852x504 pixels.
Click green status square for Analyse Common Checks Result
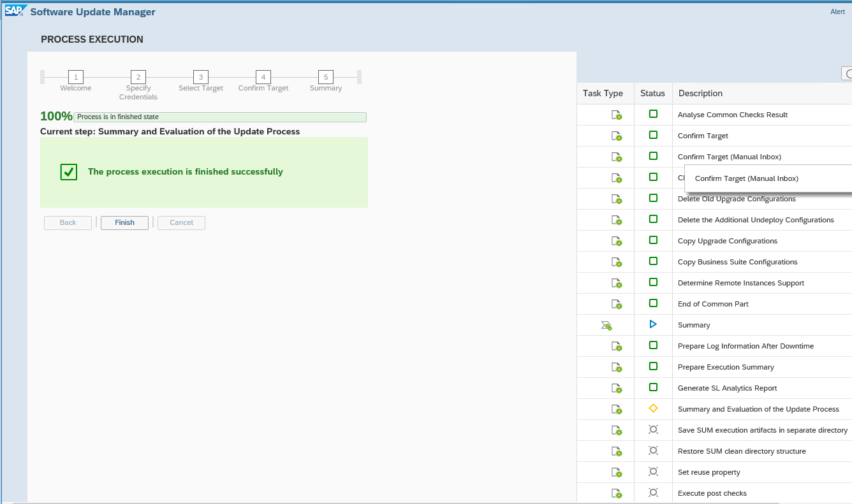653,114
